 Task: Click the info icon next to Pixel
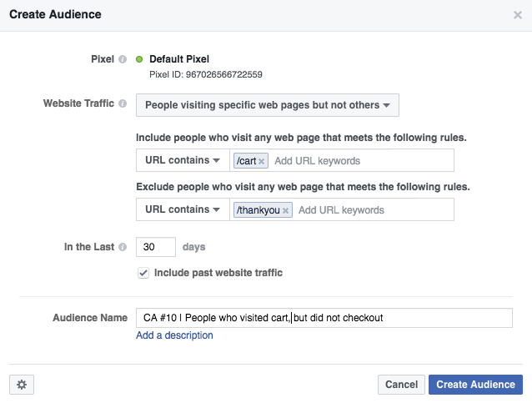pyautogui.click(x=123, y=59)
